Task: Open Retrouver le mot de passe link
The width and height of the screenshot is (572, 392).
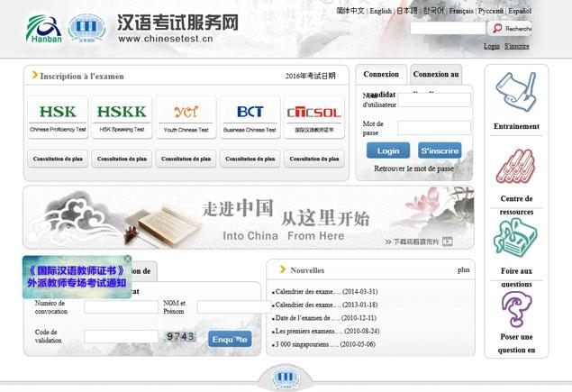Action: coord(414,169)
